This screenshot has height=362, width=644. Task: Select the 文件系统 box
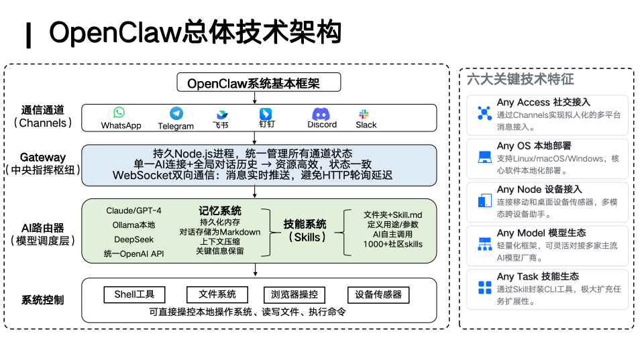tap(217, 294)
